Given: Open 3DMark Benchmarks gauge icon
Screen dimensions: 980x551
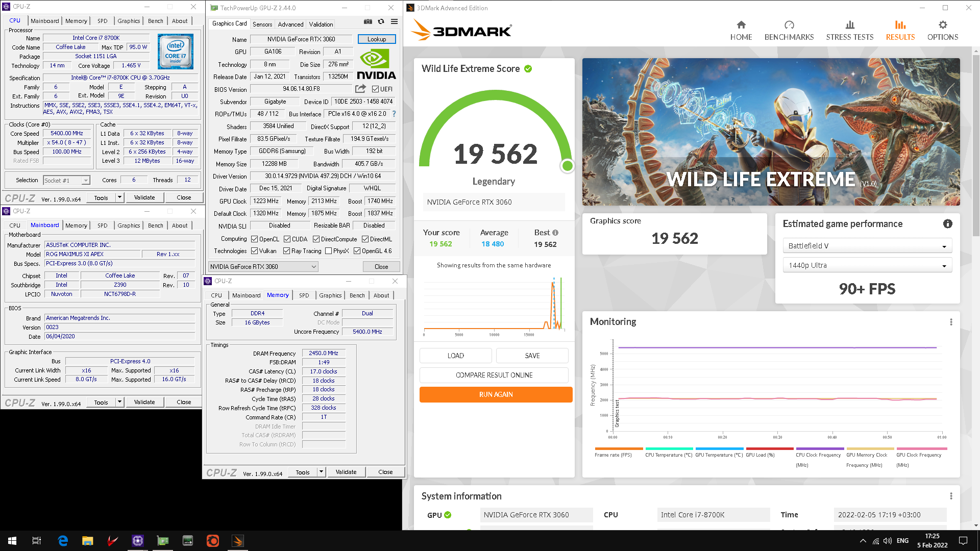Looking at the screenshot, I should 789,24.
